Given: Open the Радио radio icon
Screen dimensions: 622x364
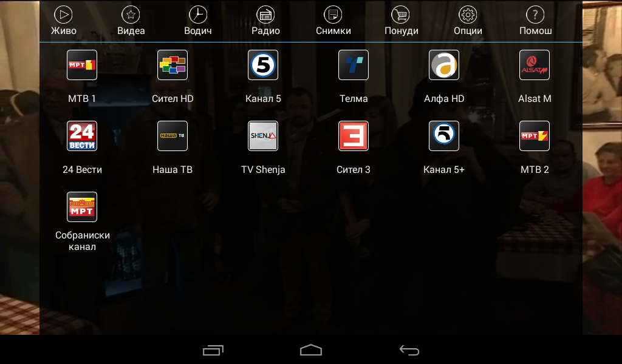Looking at the screenshot, I should [265, 15].
